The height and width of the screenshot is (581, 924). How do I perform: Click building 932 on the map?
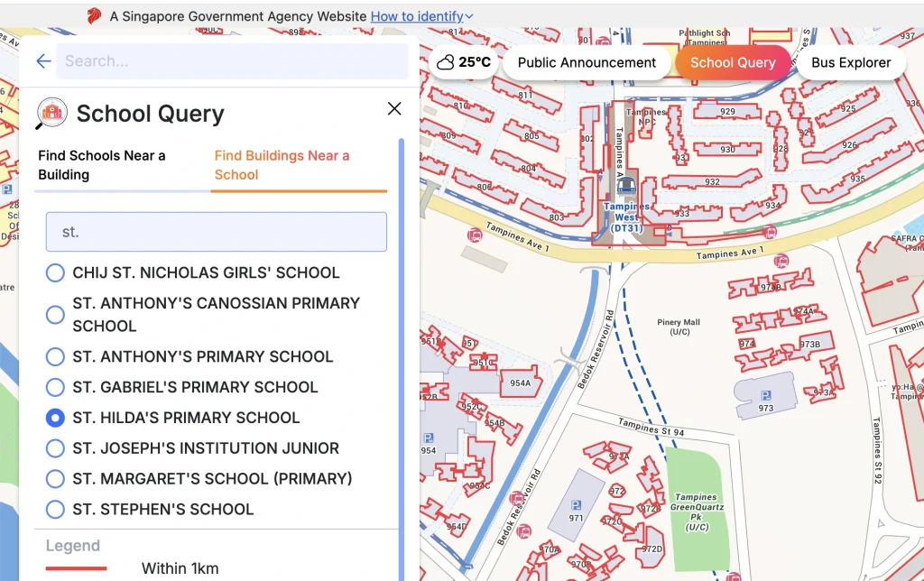tap(712, 181)
